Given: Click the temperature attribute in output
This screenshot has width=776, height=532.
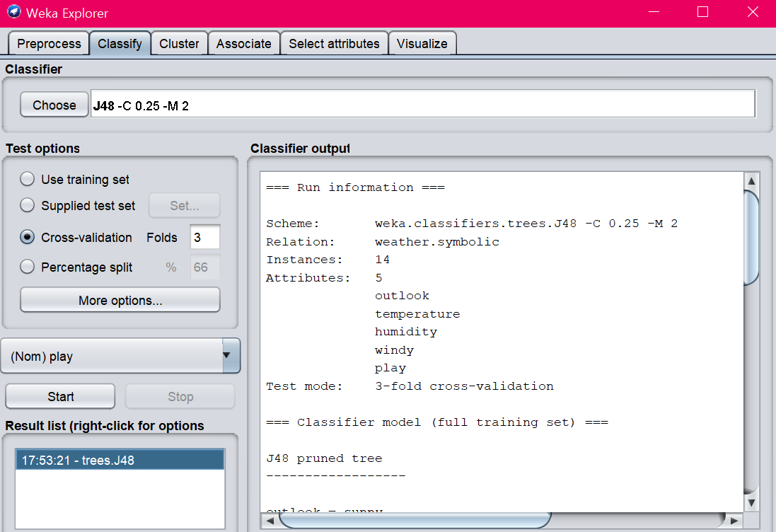Looking at the screenshot, I should tap(417, 314).
